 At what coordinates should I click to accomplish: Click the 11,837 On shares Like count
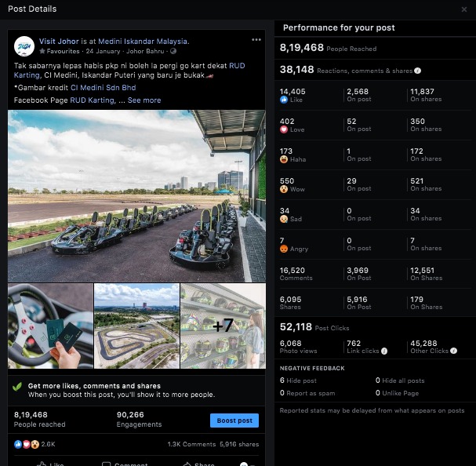click(x=426, y=95)
